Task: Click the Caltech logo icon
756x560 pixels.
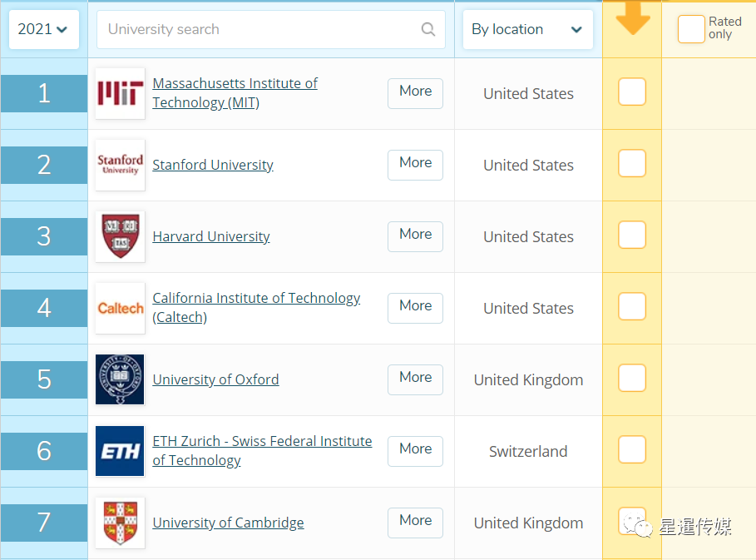Action: click(x=120, y=308)
